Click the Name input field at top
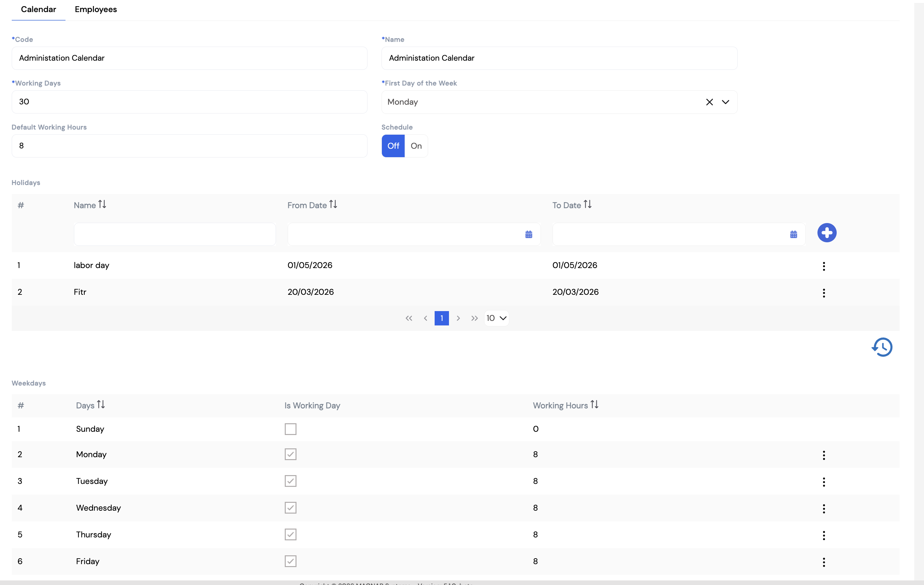 coord(559,58)
